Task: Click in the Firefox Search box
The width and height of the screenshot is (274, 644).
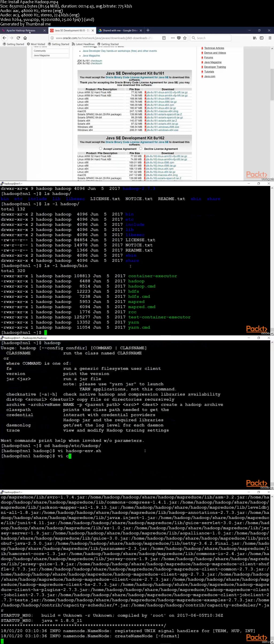Action: tap(211, 38)
